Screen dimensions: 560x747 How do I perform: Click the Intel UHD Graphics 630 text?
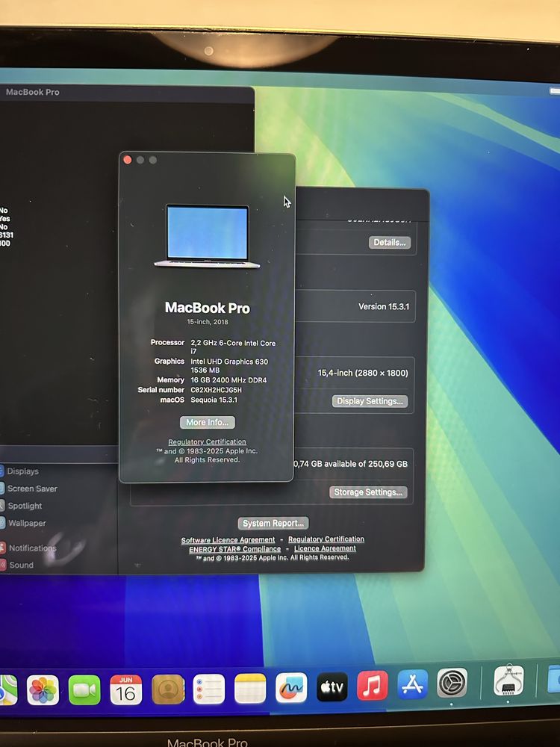(229, 362)
